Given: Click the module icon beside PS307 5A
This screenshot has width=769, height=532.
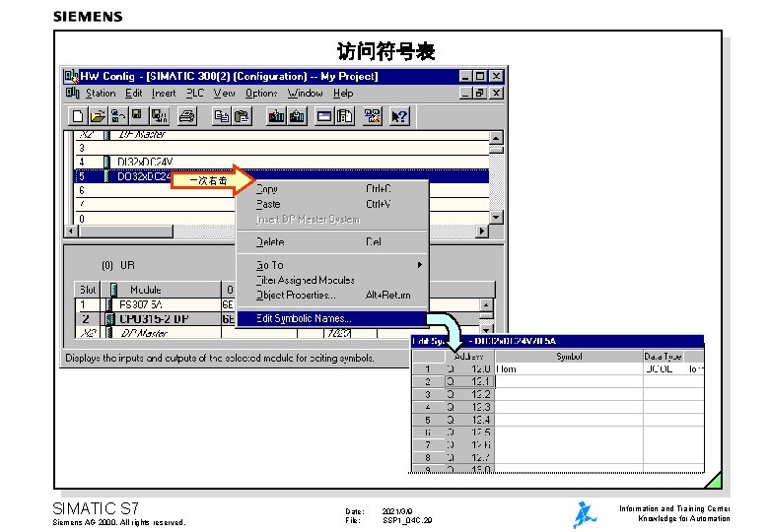Looking at the screenshot, I should pyautogui.click(x=109, y=304).
